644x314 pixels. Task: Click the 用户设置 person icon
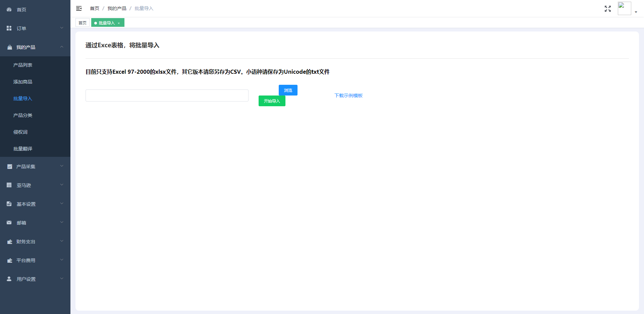(x=9, y=279)
